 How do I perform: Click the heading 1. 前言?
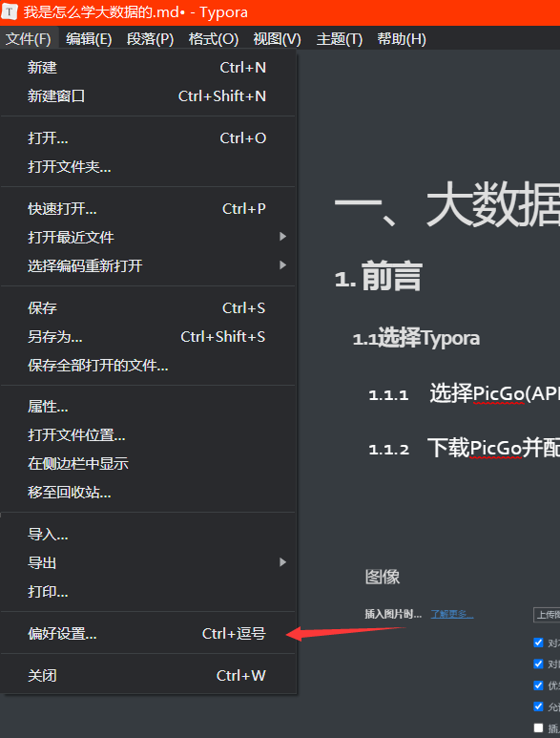[379, 277]
